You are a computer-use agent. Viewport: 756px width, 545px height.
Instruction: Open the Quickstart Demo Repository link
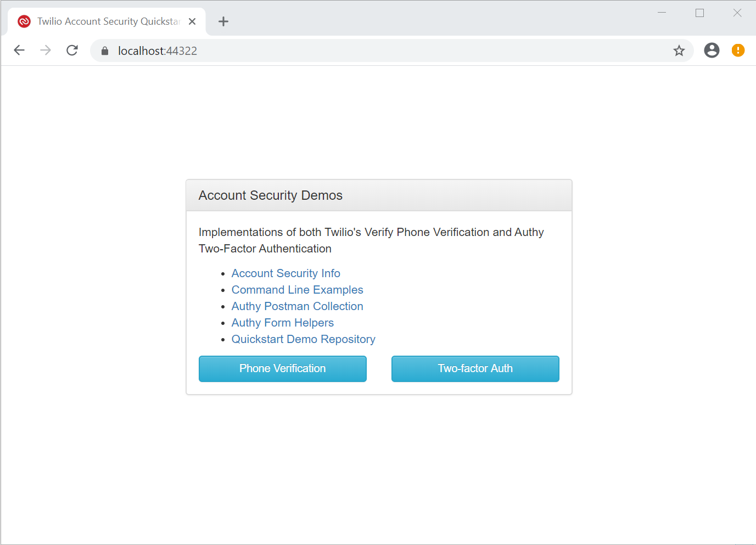tap(303, 339)
